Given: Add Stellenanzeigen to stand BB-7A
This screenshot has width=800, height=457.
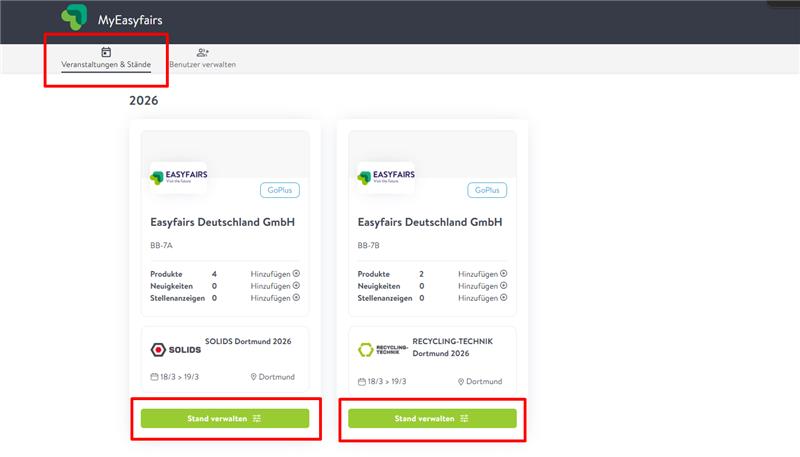Looking at the screenshot, I should (x=275, y=297).
